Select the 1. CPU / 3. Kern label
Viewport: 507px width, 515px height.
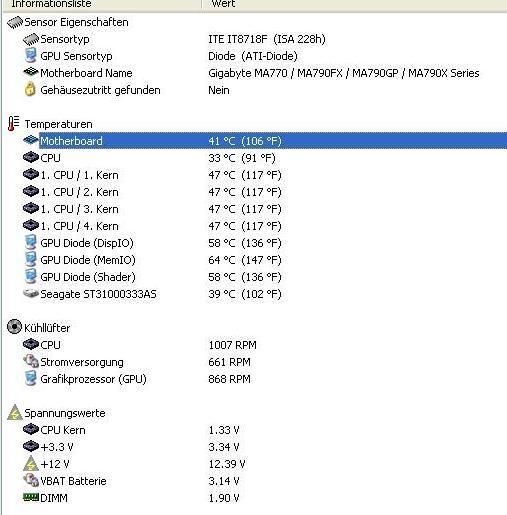pyautogui.click(x=79, y=209)
